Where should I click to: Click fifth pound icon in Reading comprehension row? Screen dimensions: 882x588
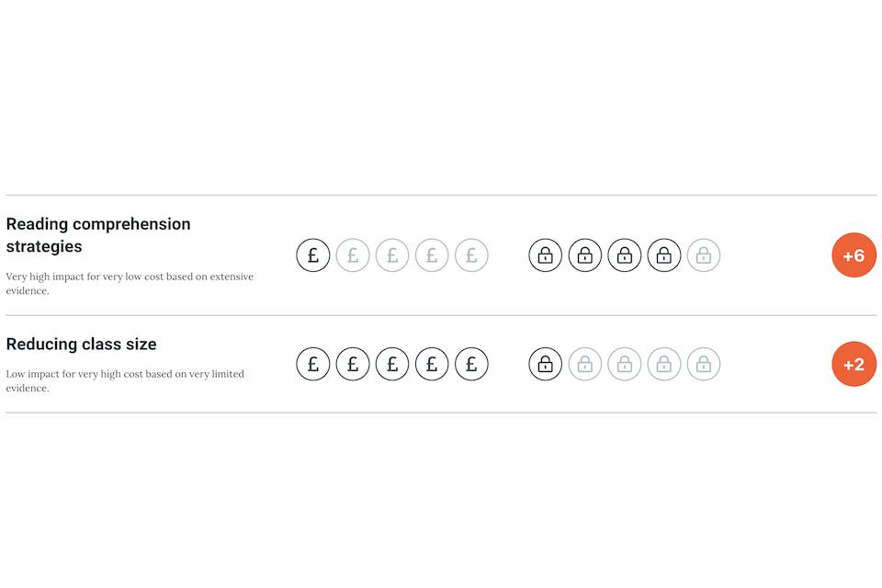tap(471, 255)
